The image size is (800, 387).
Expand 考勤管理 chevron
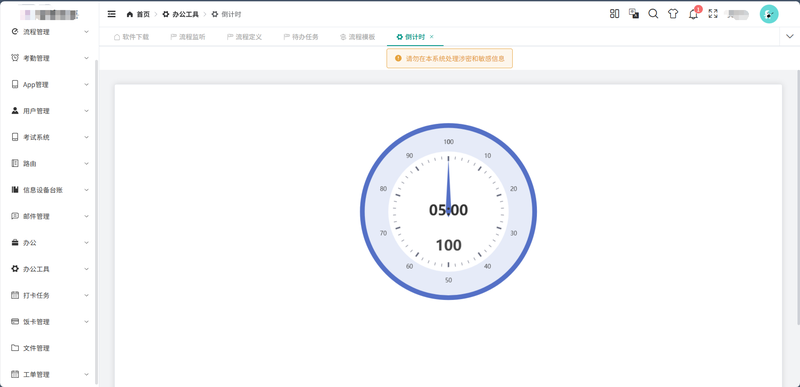point(86,58)
